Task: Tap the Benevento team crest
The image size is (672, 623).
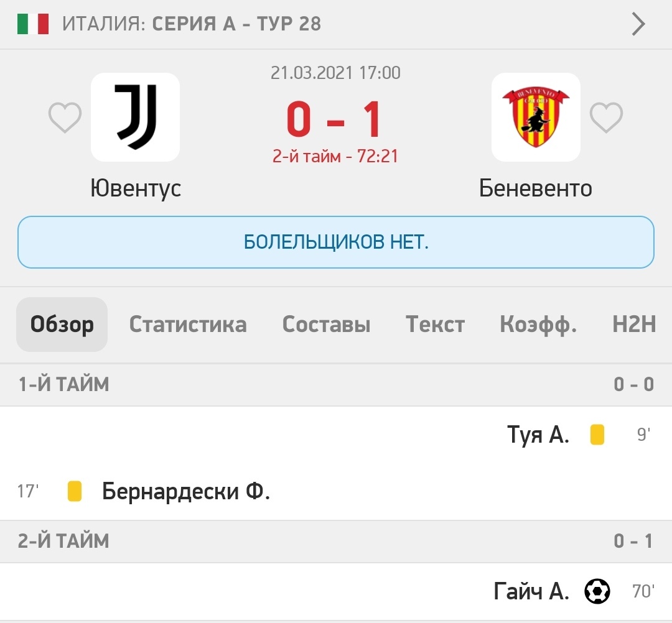Action: 536,117
